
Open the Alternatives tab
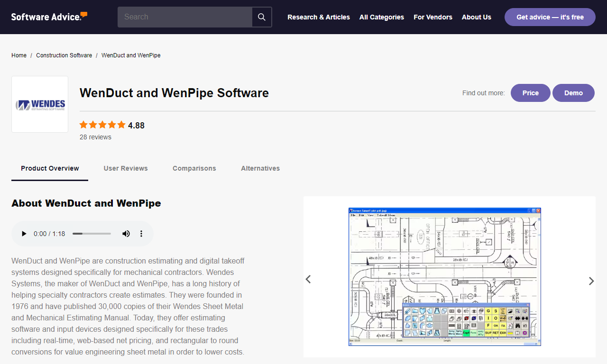(x=260, y=168)
